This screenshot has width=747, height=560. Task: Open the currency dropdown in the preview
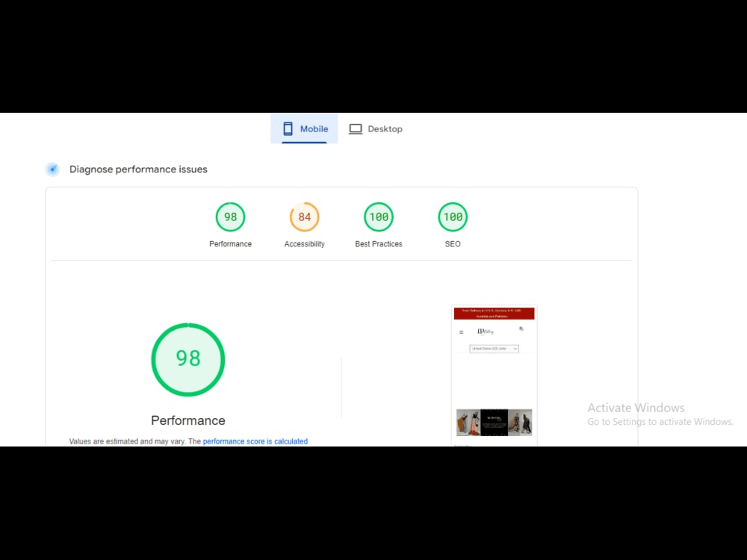pos(494,349)
